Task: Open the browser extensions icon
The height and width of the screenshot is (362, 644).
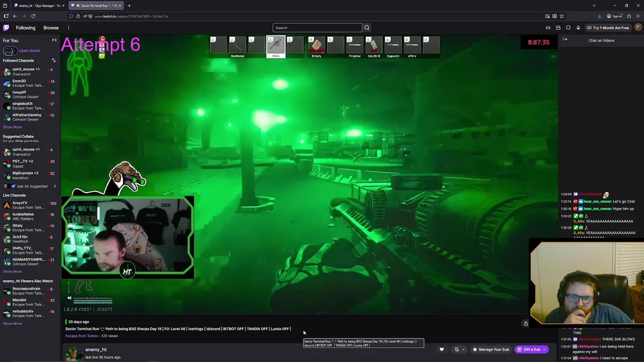Action: (629, 16)
